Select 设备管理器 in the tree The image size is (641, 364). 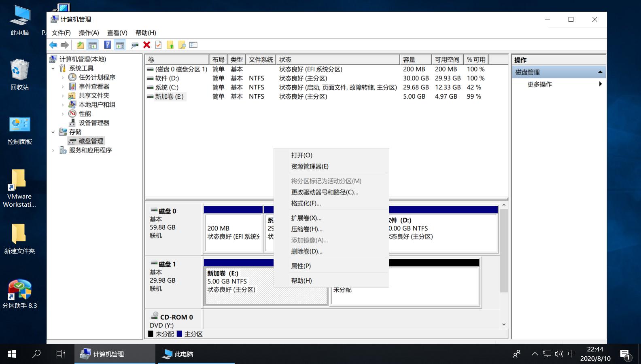click(93, 123)
